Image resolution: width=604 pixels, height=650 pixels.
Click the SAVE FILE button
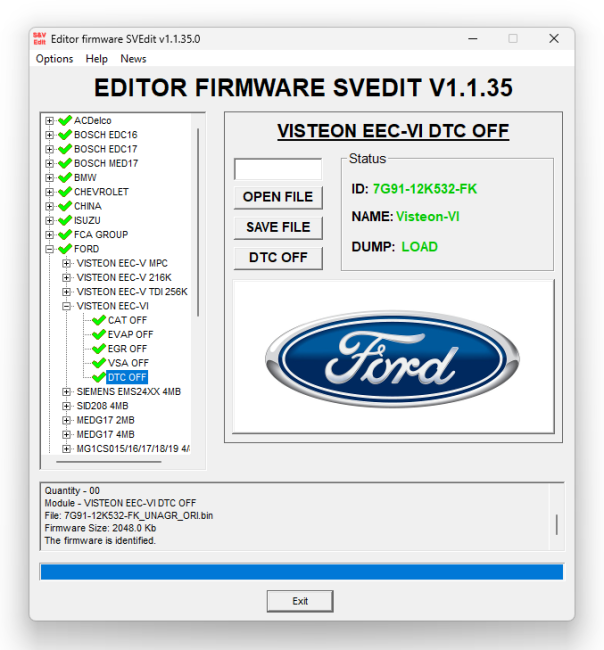point(278,228)
